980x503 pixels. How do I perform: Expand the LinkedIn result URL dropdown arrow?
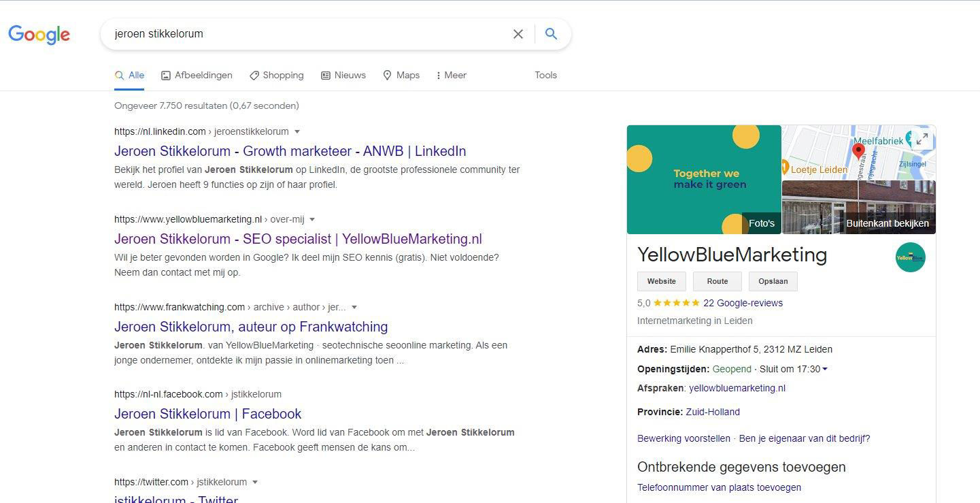(x=297, y=131)
